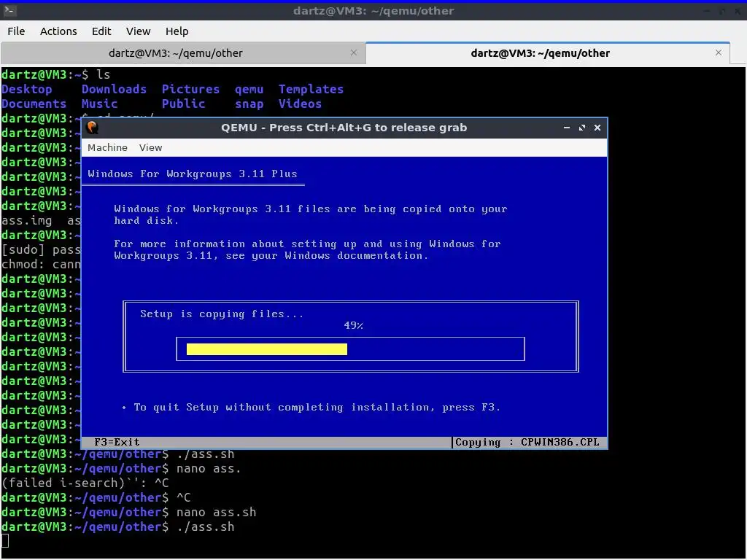Click the Public folder name in terminal
This screenshot has height=560, width=747.
[x=183, y=104]
